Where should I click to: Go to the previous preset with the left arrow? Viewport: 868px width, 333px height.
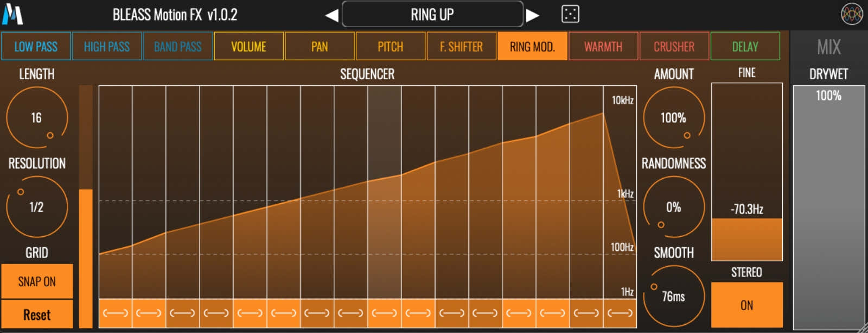331,15
